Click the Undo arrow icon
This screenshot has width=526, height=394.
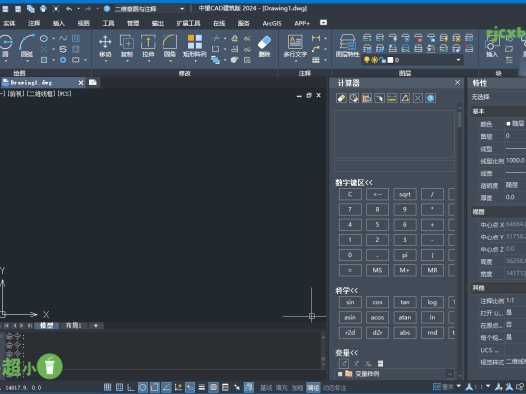point(69,9)
